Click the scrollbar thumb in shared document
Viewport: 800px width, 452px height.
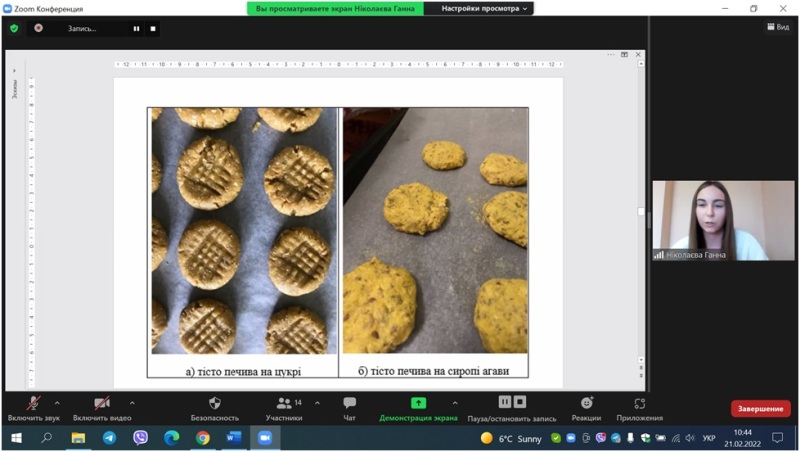pos(641,211)
